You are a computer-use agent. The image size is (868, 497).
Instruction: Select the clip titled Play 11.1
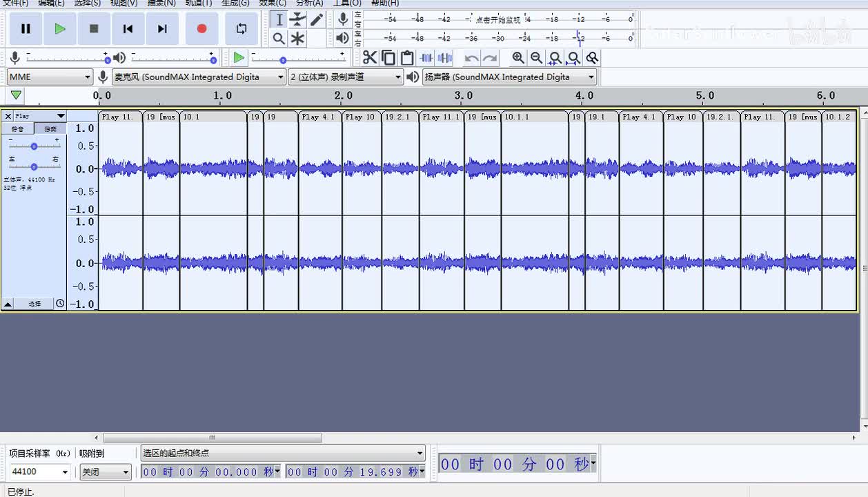(x=441, y=117)
